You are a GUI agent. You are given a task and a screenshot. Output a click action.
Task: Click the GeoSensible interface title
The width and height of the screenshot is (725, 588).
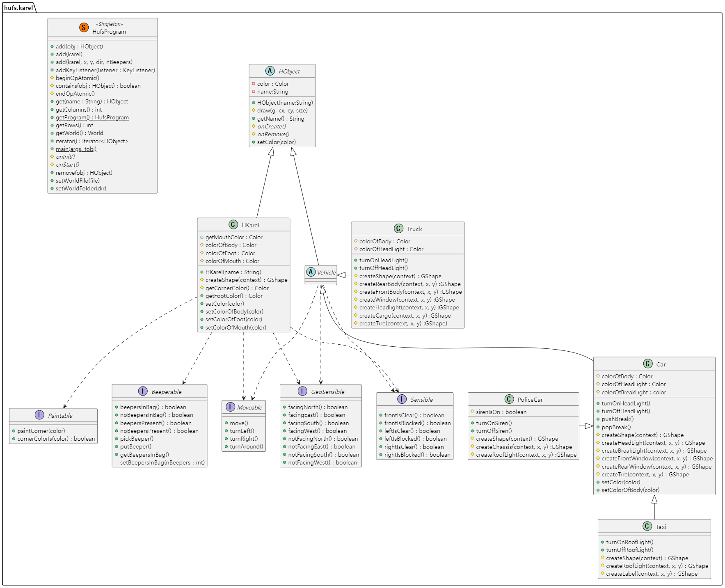[328, 392]
